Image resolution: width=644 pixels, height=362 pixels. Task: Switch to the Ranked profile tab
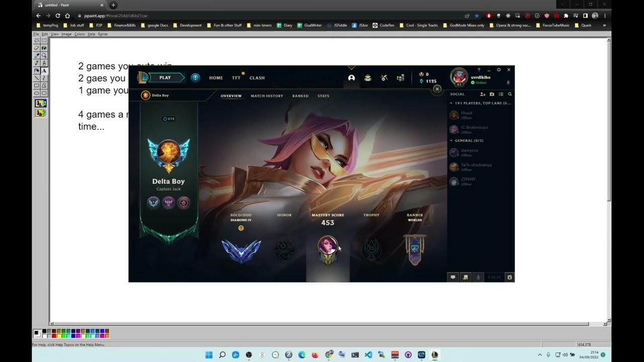pos(300,96)
